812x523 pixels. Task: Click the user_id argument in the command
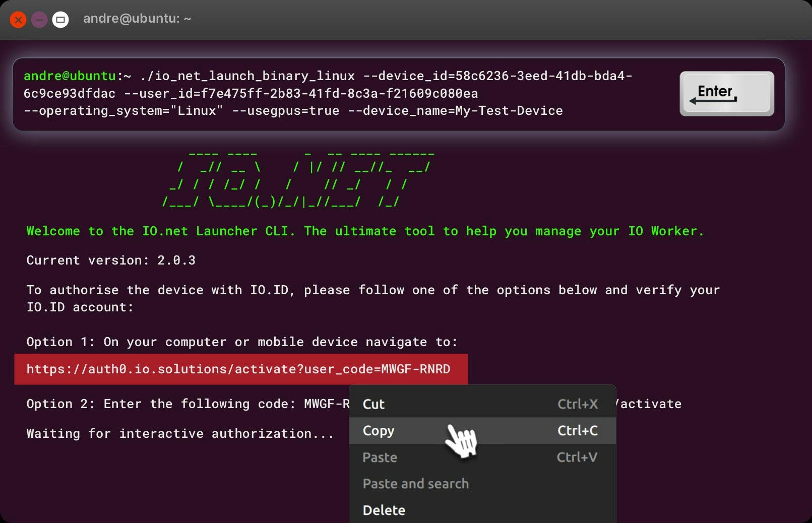tap(301, 94)
